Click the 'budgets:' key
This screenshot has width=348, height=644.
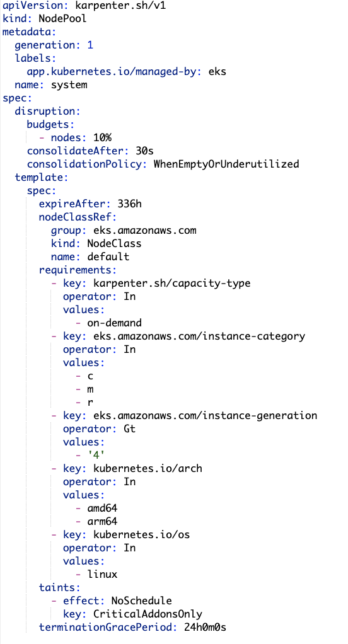(50, 124)
